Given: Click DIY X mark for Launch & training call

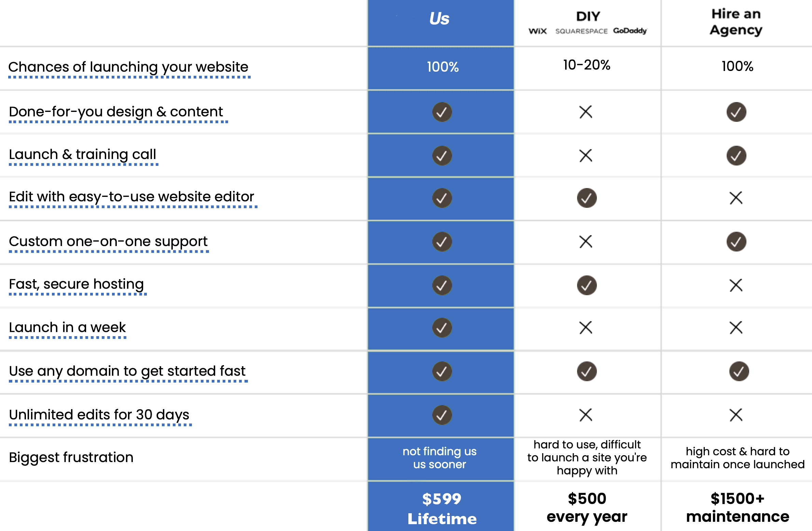Looking at the screenshot, I should pyautogui.click(x=586, y=156).
